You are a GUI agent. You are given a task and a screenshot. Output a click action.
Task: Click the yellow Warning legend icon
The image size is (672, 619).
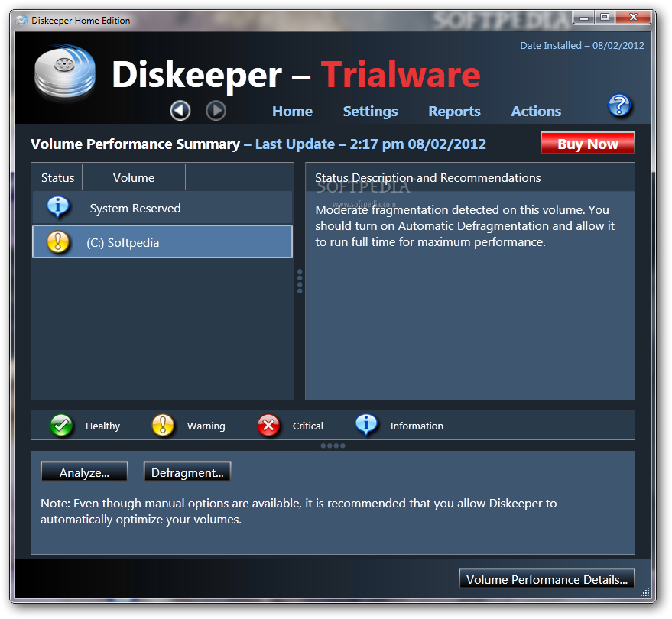(163, 426)
